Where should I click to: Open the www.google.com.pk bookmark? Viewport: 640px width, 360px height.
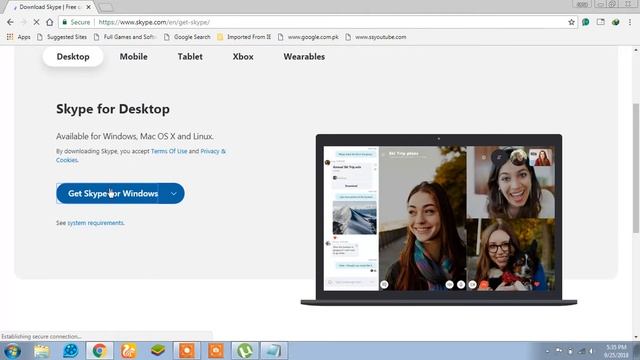[308, 37]
